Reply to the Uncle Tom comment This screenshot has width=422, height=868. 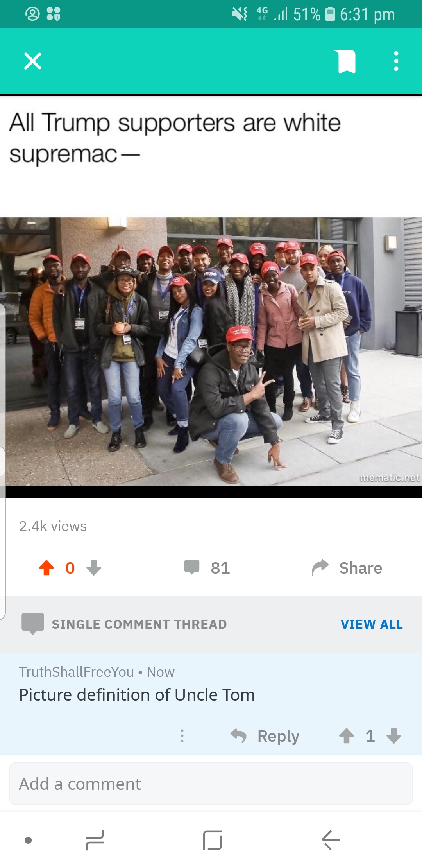(x=265, y=736)
